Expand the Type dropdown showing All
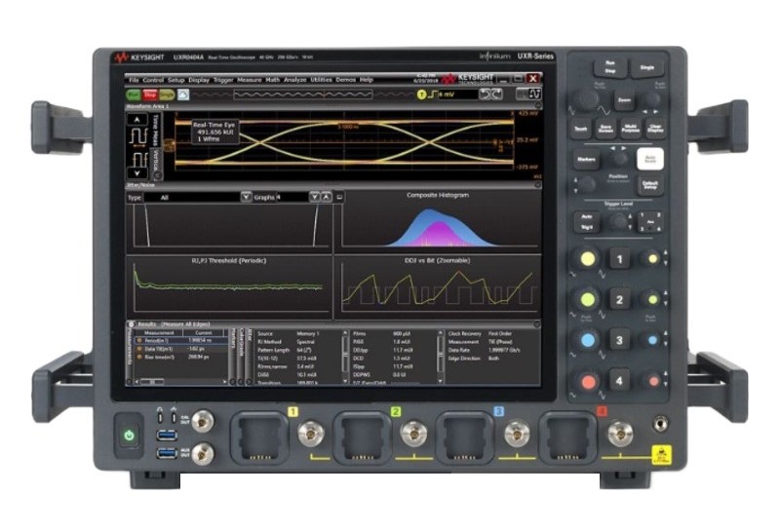 click(246, 197)
